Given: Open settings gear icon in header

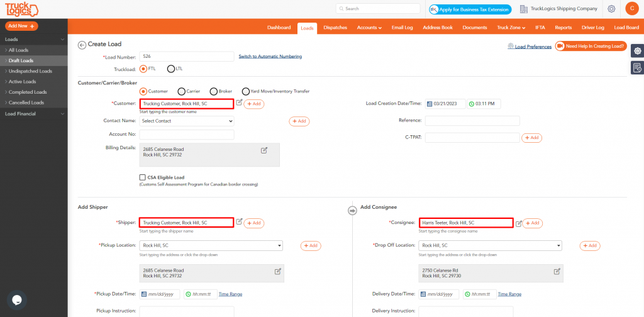Looking at the screenshot, I should (611, 9).
